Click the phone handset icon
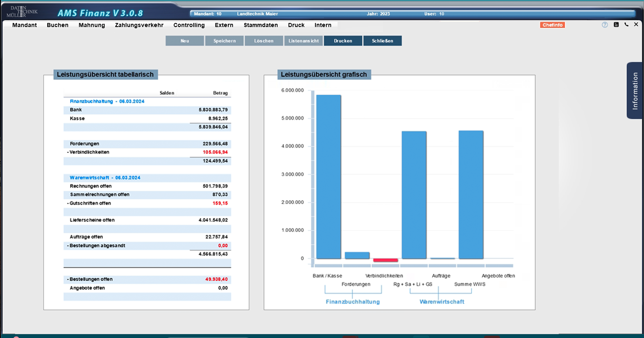This screenshot has height=338, width=644. point(626,25)
